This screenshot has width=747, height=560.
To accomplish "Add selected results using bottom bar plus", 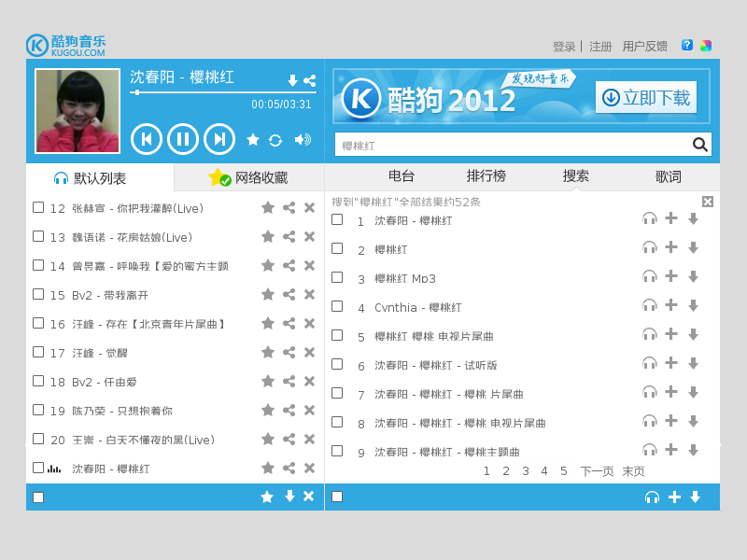I will pyautogui.click(x=674, y=497).
